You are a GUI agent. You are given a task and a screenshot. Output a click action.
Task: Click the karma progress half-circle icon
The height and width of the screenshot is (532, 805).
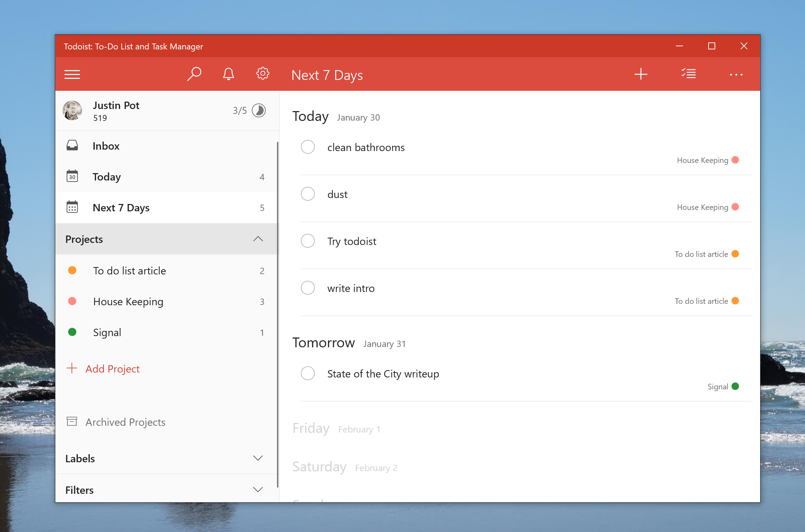(x=258, y=110)
